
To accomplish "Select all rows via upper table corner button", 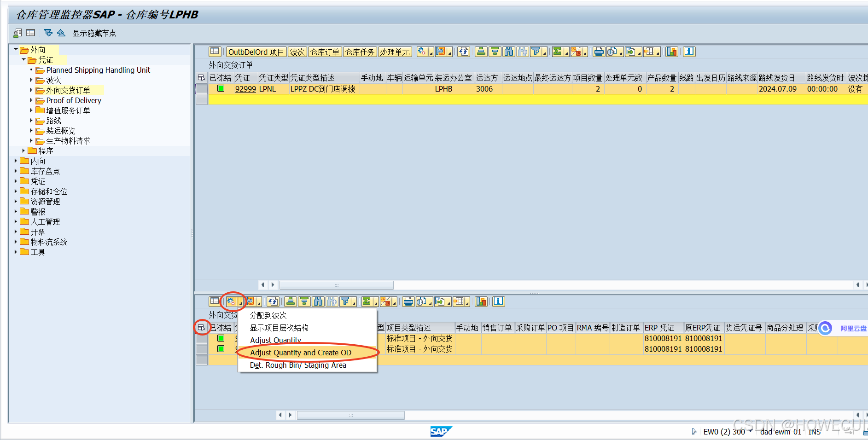I will point(201,78).
